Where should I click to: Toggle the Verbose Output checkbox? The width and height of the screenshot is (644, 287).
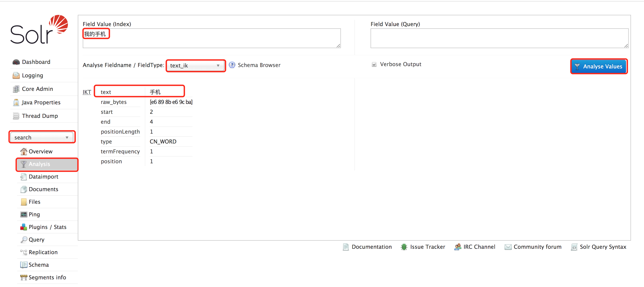tap(374, 65)
